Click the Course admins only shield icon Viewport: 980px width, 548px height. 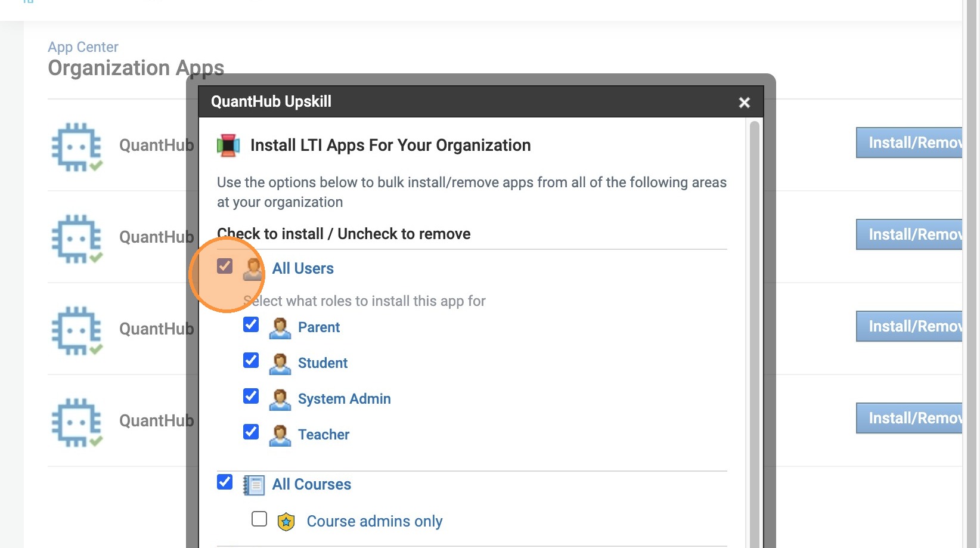pos(286,522)
